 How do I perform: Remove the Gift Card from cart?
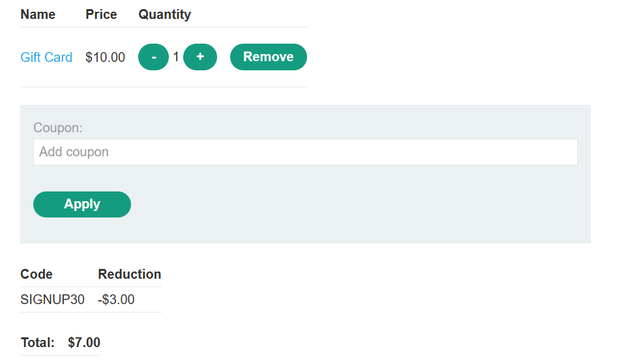(x=268, y=57)
